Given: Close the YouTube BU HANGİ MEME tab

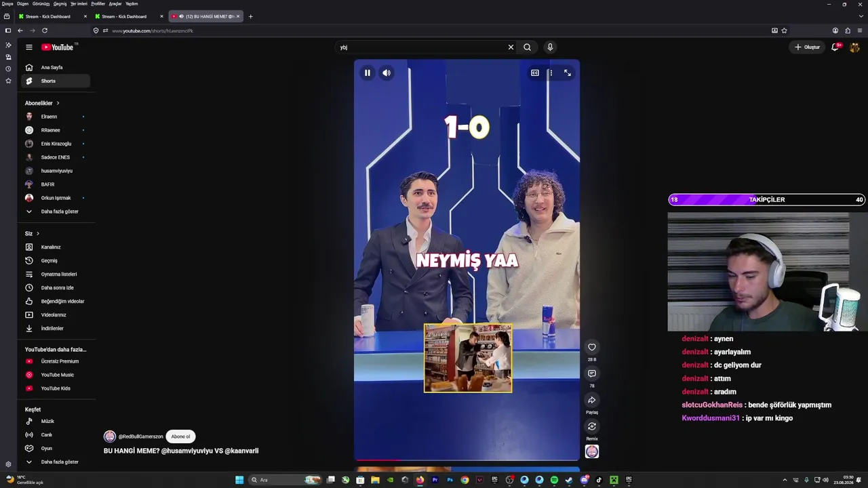Looking at the screenshot, I should (238, 16).
